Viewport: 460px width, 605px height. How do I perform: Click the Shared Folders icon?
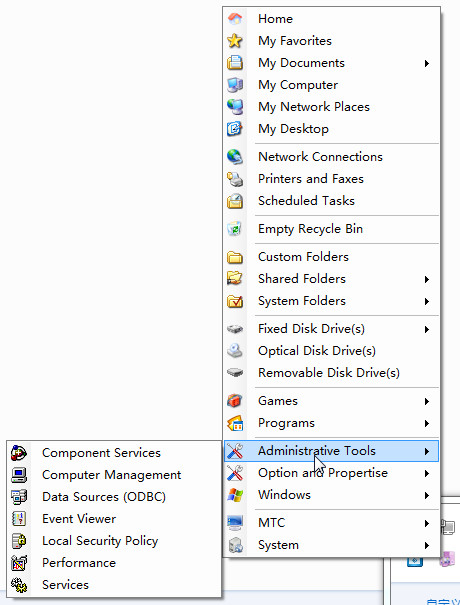(235, 279)
